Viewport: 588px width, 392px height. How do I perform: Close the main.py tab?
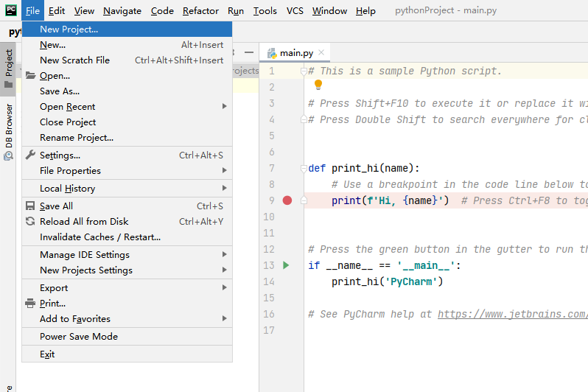click(321, 52)
